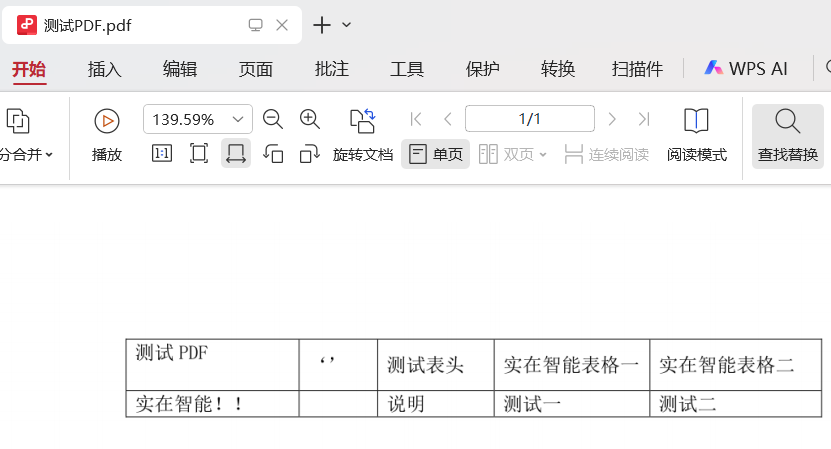Open Find and Replace (查找替换)
The width and height of the screenshot is (831, 449).
[x=788, y=136]
